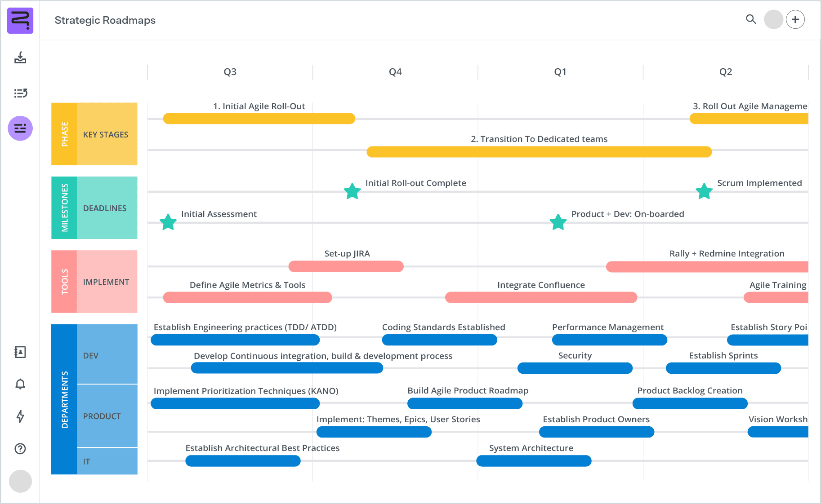Click the Initial Assessment milestone star
This screenshot has width=821, height=504.
(168, 221)
